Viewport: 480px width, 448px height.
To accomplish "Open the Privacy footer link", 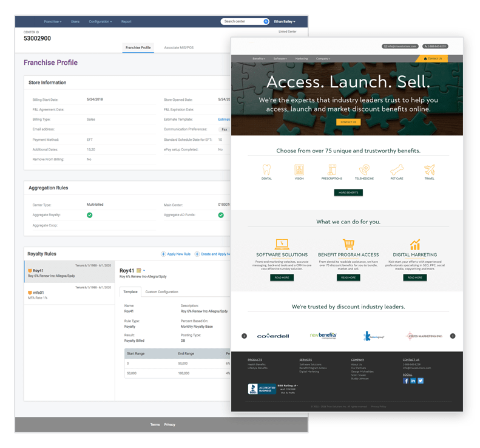I will (169, 424).
